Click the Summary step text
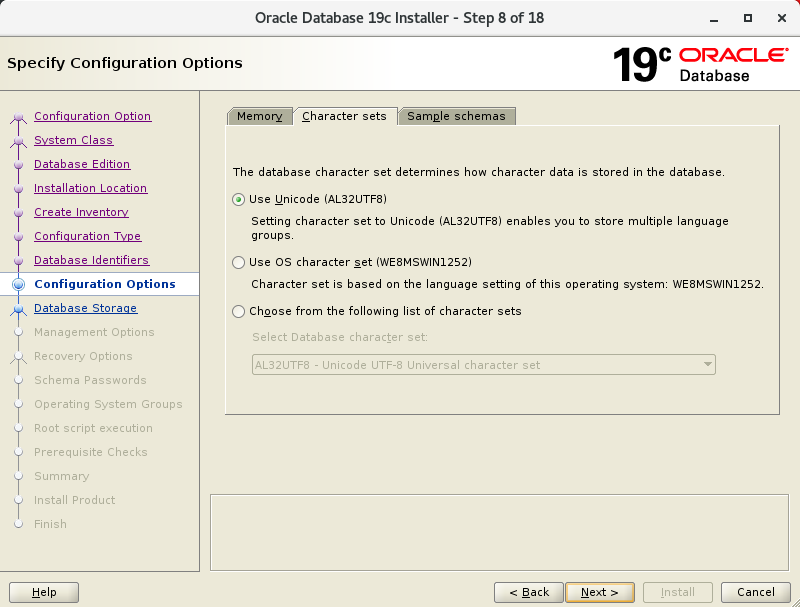The image size is (800, 607). [x=62, y=476]
